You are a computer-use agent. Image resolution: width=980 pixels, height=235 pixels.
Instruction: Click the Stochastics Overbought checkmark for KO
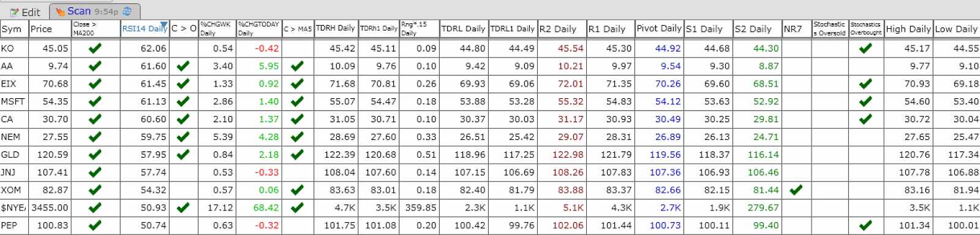tap(865, 48)
